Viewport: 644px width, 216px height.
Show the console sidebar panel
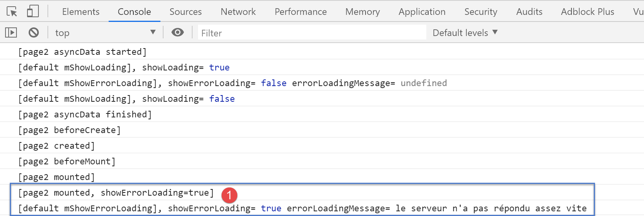tap(11, 32)
